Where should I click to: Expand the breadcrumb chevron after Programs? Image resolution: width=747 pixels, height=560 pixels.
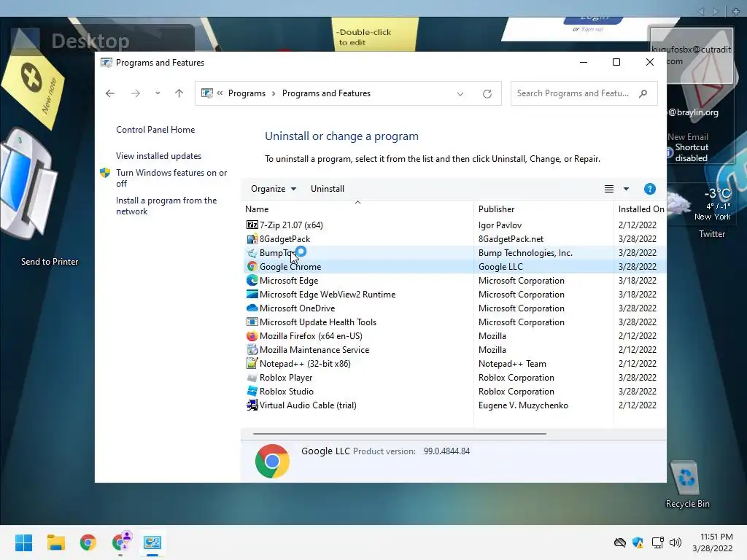pos(274,93)
